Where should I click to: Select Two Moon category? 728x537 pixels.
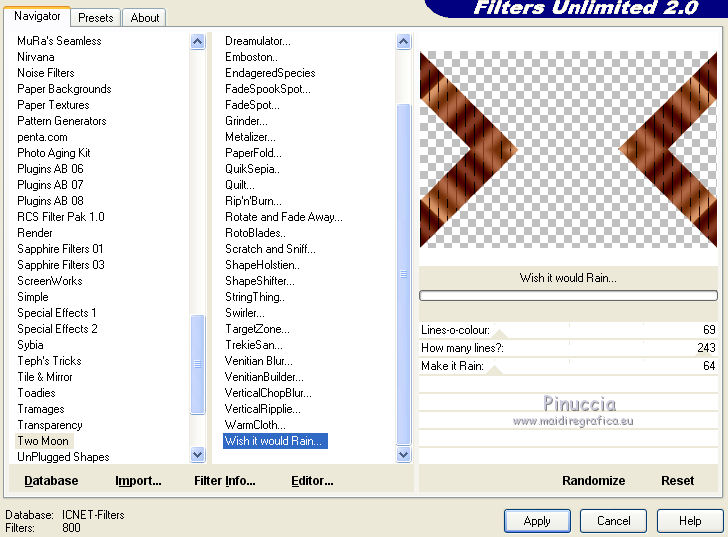pos(43,441)
